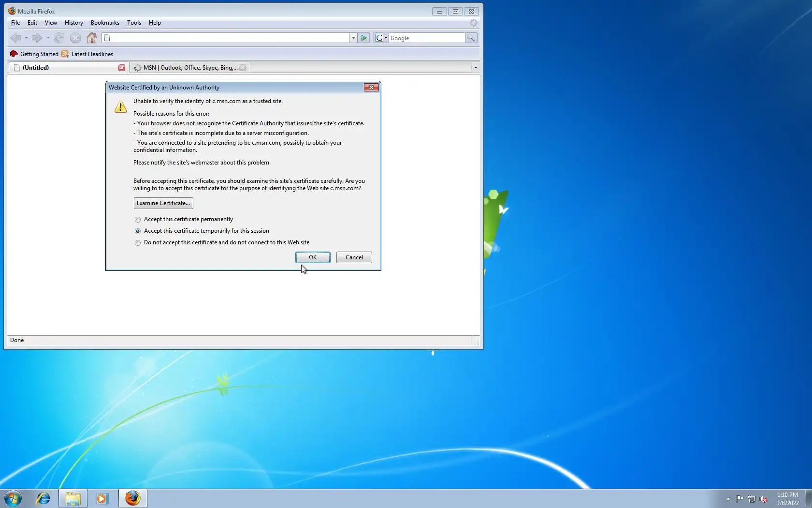
Task: Open the list all tabs dropdown
Action: 476,67
